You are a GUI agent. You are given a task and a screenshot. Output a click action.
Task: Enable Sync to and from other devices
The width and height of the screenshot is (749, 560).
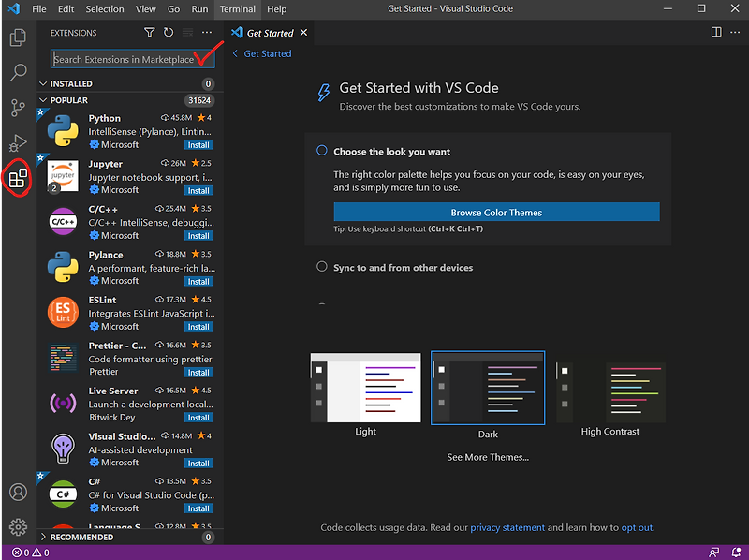320,267
